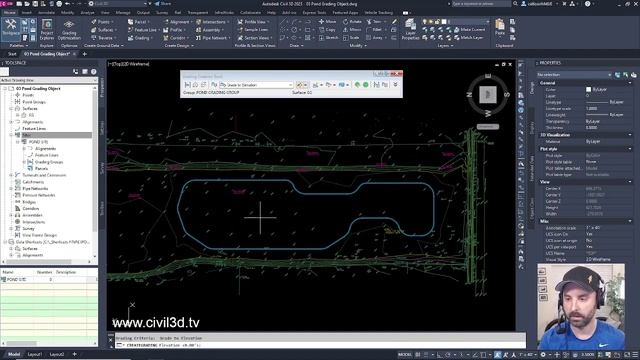Open the Insert ribbon tab
The width and height of the screenshot is (640, 360).
(27, 13)
